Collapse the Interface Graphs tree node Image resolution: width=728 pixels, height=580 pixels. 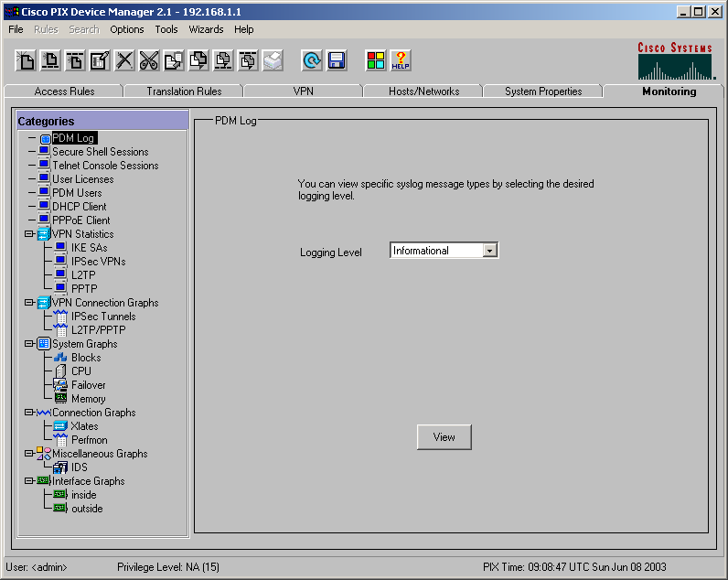coord(28,480)
